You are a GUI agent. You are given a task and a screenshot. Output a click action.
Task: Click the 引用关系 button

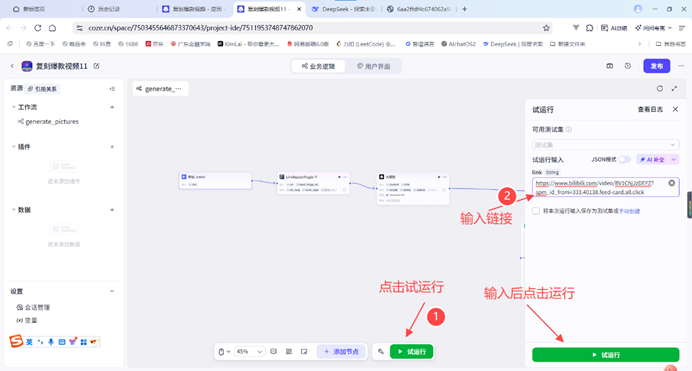click(42, 89)
